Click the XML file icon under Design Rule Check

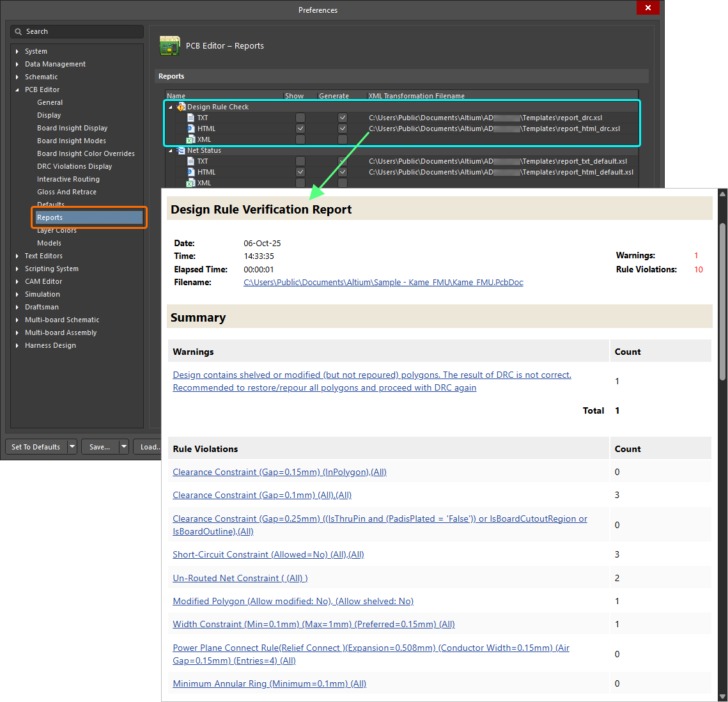tap(191, 139)
